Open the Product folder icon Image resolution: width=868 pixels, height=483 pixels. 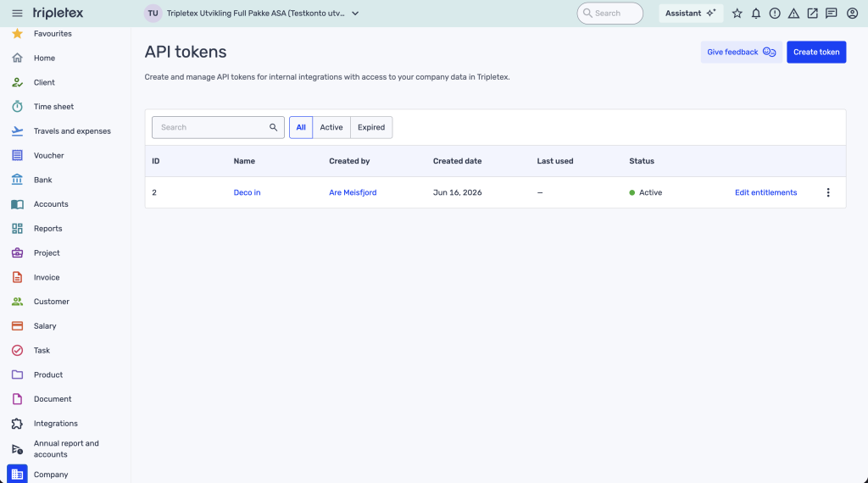(x=17, y=375)
